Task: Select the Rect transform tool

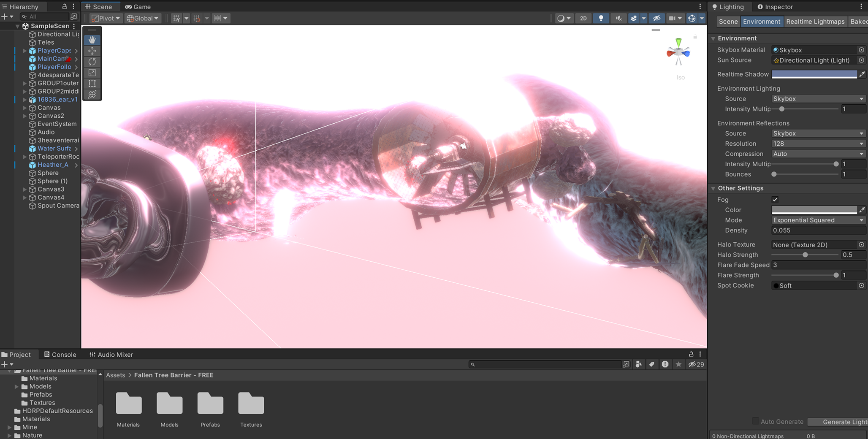Action: 92,84
